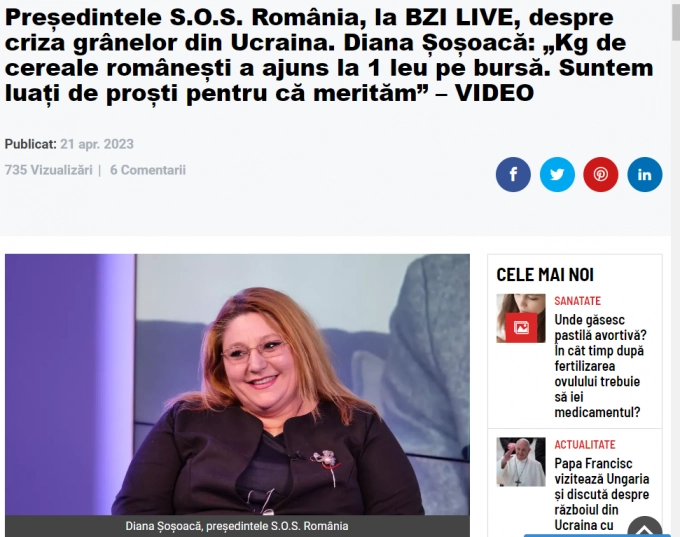Click the photo caption Diana Șoșoacă, președintele S.O.S.
Viewport: 680px width, 537px height.
click(x=237, y=526)
